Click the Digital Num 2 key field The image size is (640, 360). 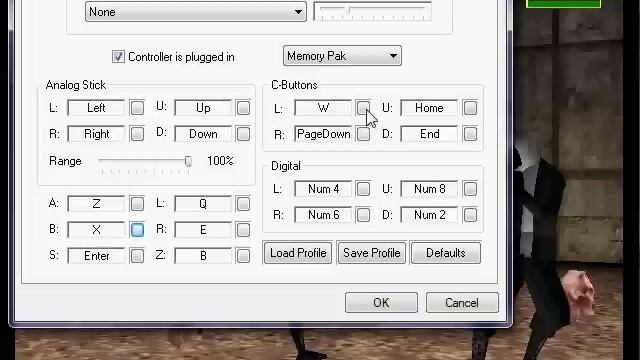point(429,215)
